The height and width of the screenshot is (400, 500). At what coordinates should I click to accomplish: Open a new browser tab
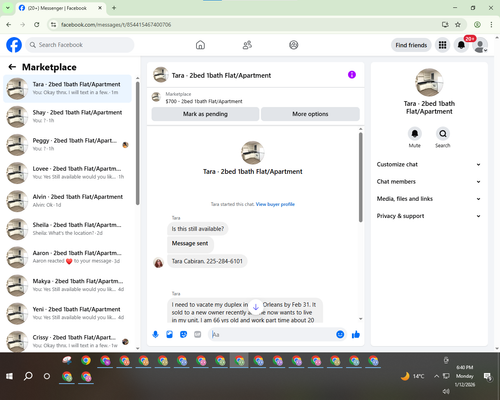click(x=114, y=8)
